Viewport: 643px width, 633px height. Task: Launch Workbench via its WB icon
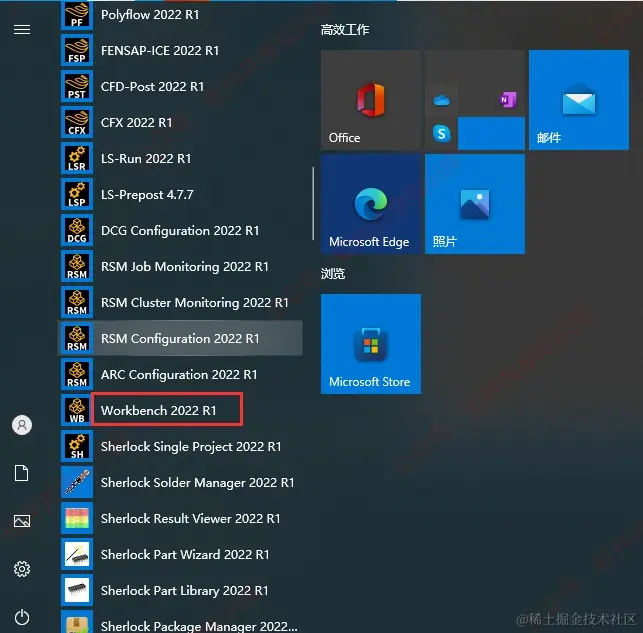tap(77, 410)
